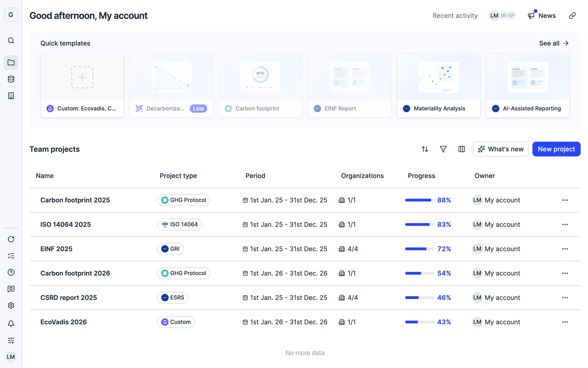Open the search icon in the sidebar
The image size is (588, 368).
pos(11,41)
